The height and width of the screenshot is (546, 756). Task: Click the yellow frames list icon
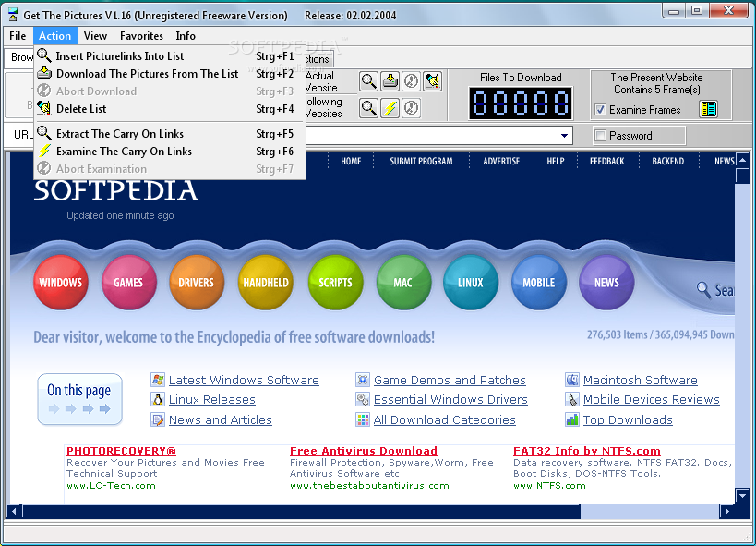708,109
